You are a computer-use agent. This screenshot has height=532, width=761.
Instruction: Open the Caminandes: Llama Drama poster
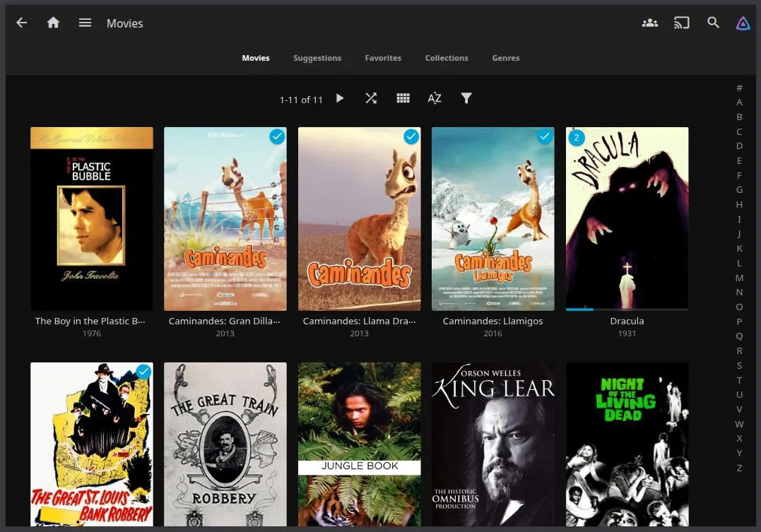click(x=359, y=219)
